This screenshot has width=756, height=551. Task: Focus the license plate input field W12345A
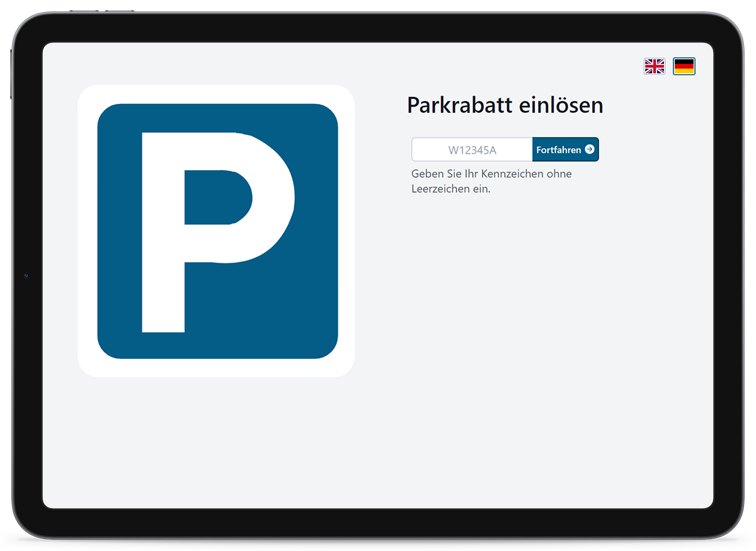tap(472, 149)
